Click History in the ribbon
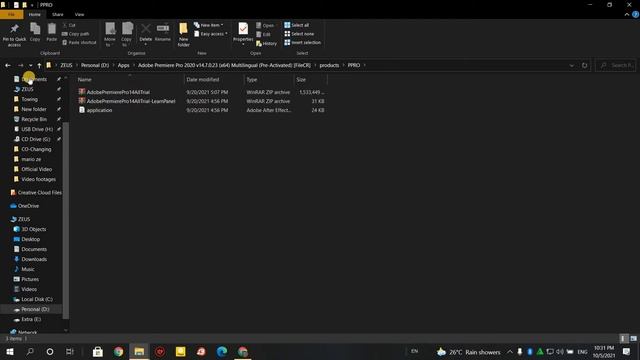Screen dimensions: 640x360 click(267, 43)
